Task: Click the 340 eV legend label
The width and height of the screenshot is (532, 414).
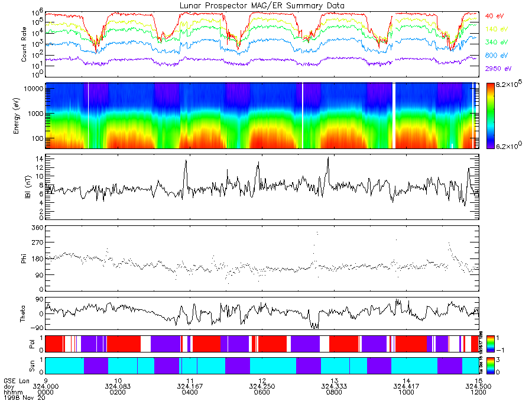Action: 497,42
